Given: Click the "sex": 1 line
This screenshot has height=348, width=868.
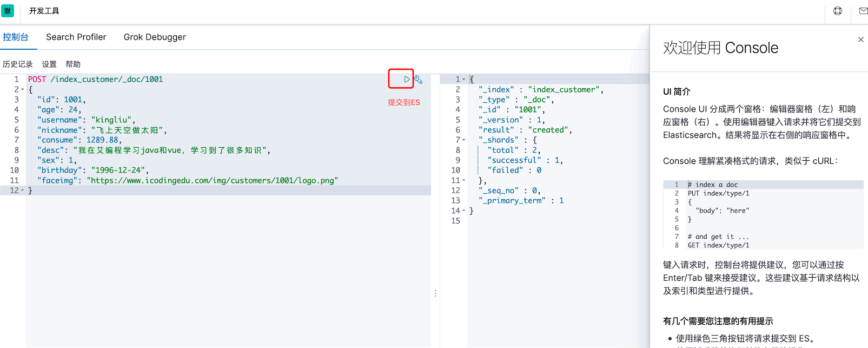Looking at the screenshot, I should point(57,160).
